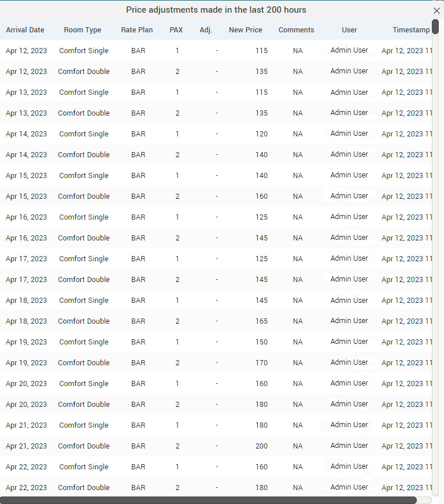Viewport: 444px width, 504px height.
Task: Select the Apr 15 Comfort Double row
Action: tap(216, 196)
